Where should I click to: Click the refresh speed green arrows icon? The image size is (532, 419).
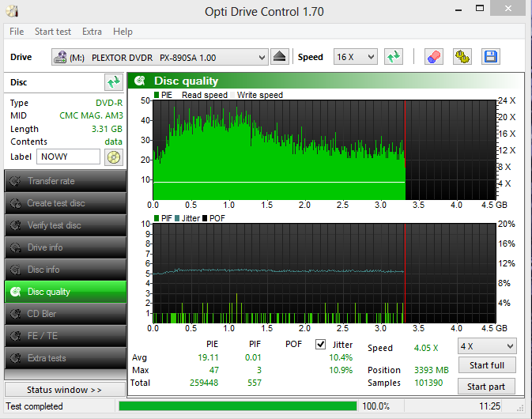(x=394, y=57)
